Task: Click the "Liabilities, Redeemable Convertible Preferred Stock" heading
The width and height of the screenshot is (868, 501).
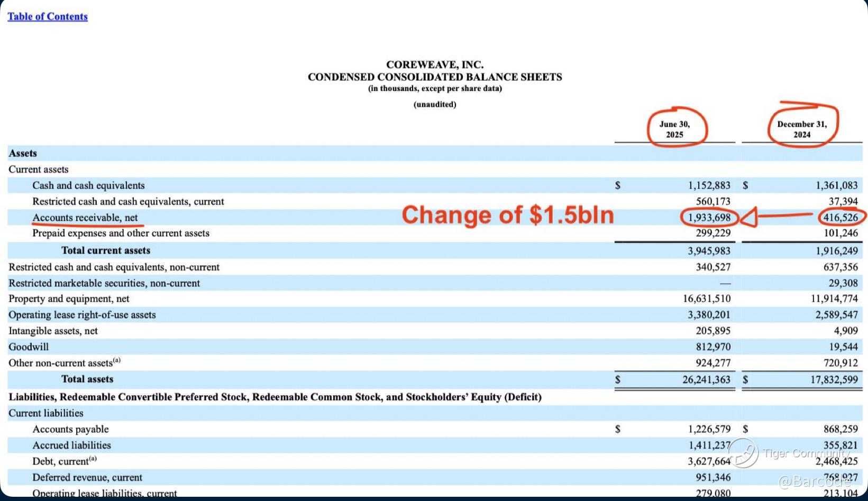Action: point(275,397)
